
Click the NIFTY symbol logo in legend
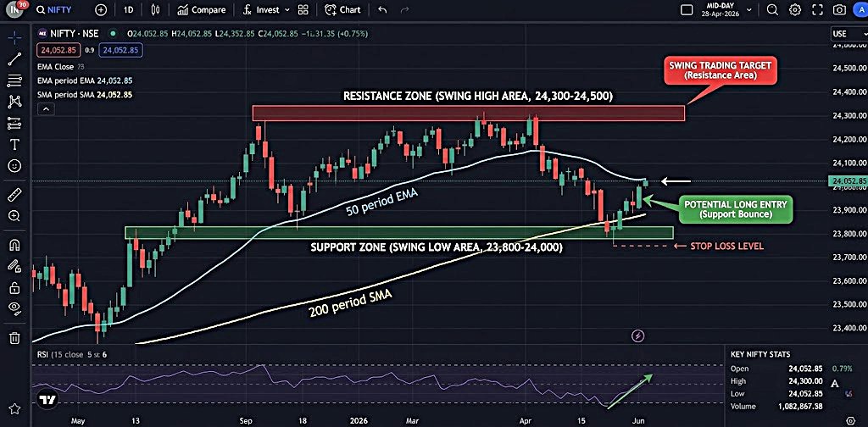tap(42, 34)
